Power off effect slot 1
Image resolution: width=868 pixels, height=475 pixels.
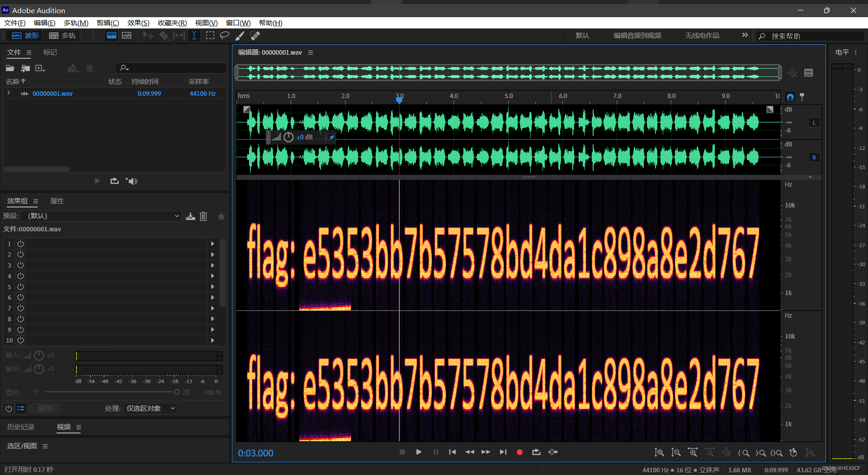20,244
